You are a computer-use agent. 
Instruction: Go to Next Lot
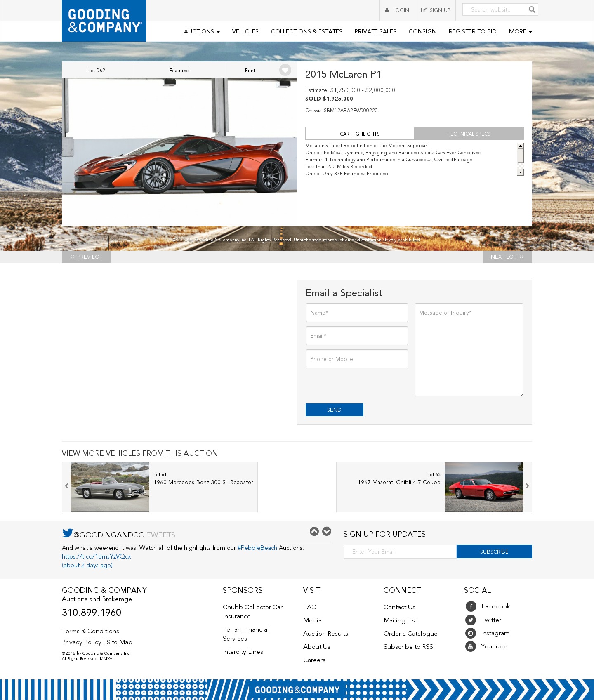[x=507, y=257]
